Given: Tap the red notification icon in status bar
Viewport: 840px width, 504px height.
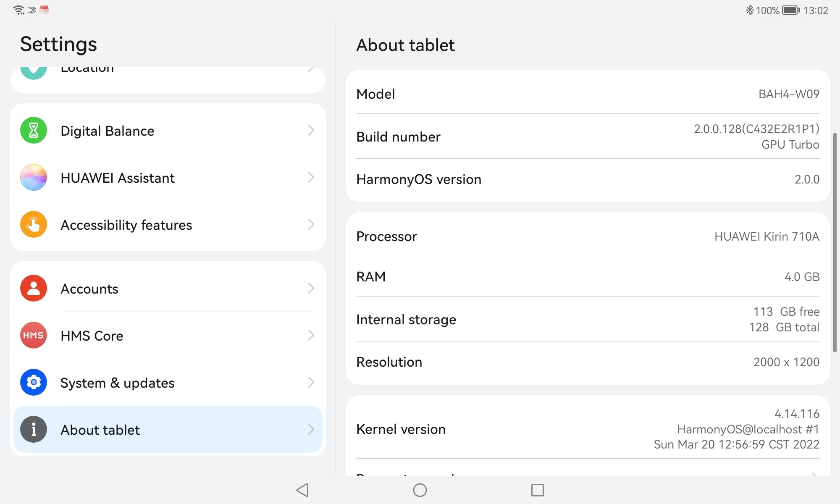Looking at the screenshot, I should point(44,10).
